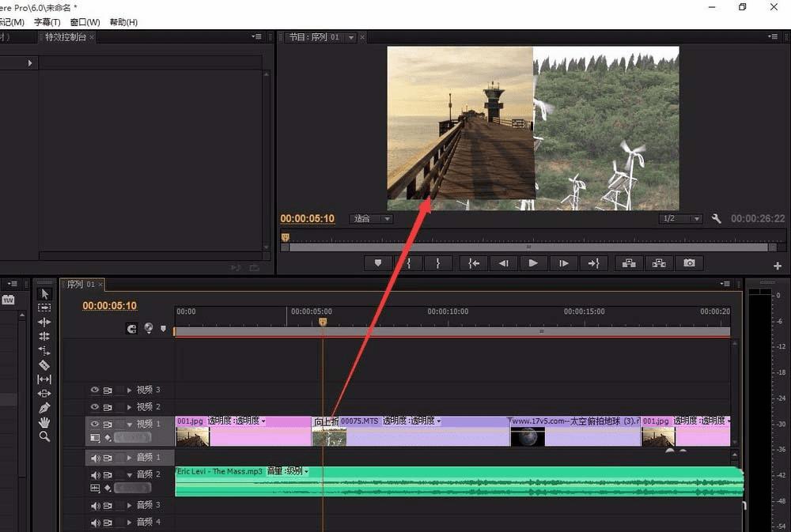Toggle the timeline Snap magnet icon

point(131,328)
